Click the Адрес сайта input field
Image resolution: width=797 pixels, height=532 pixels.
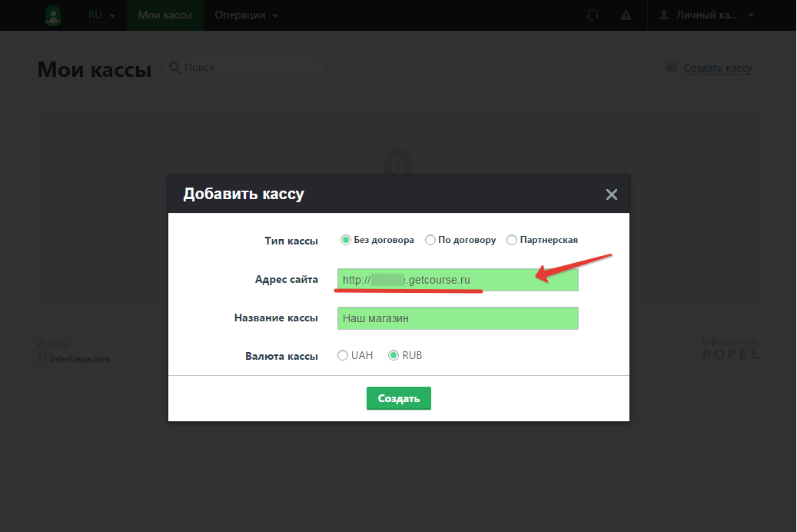coord(457,280)
